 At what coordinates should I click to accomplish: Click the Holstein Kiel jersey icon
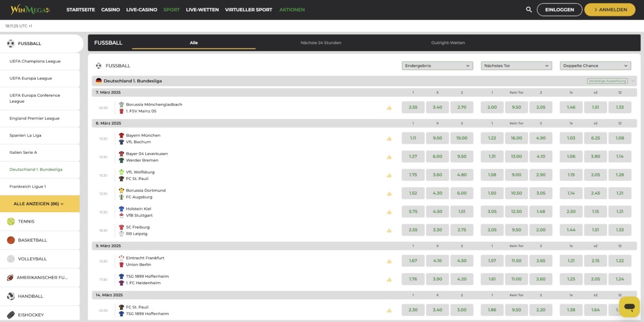pos(121,209)
